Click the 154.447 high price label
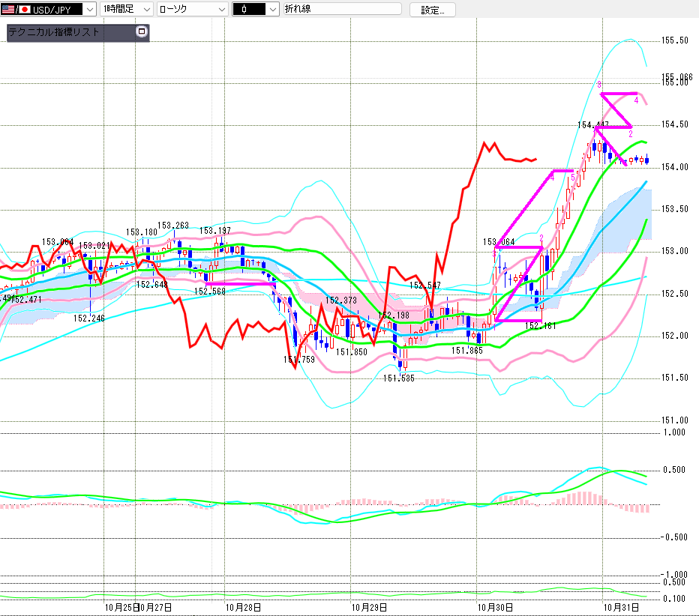The width and height of the screenshot is (699, 616). pos(593,124)
